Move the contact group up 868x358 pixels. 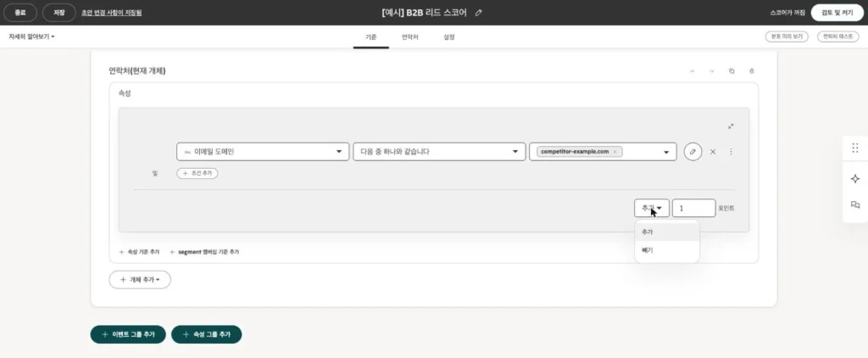pos(692,71)
